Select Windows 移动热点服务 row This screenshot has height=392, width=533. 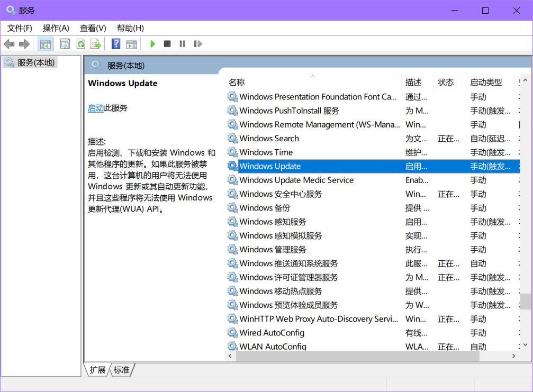tap(373, 291)
